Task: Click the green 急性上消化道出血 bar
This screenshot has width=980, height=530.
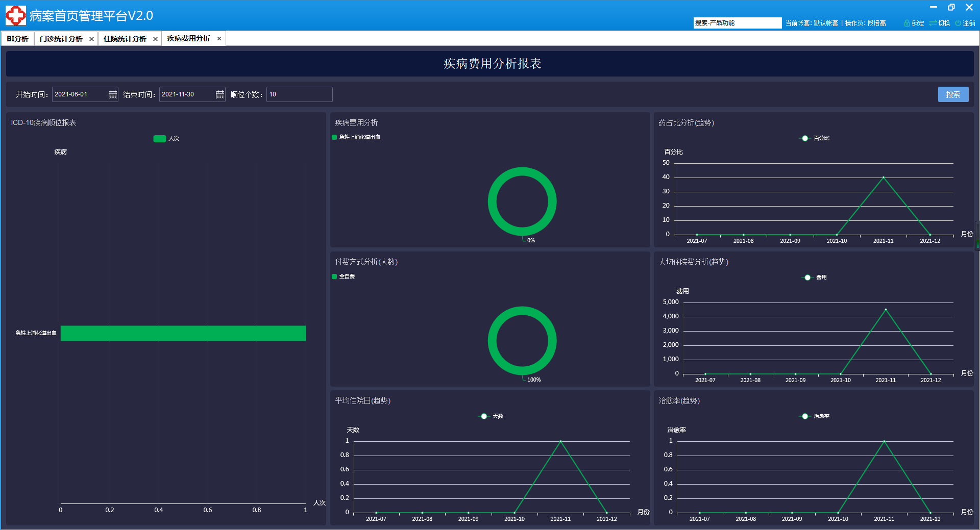Action: tap(183, 333)
